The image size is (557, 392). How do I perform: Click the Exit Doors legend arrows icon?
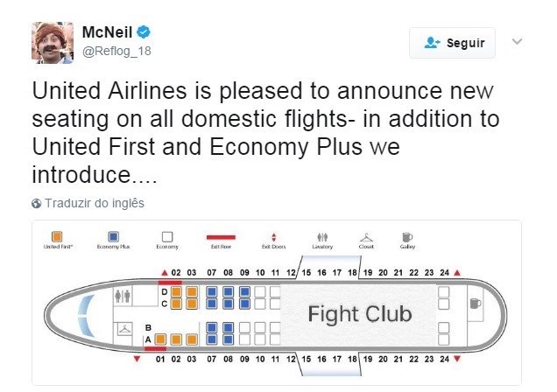tap(273, 237)
